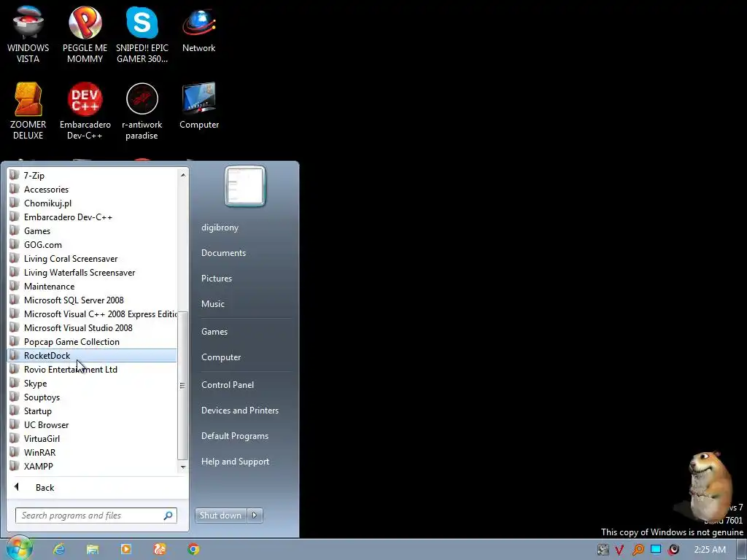Select the SNIPED!! EPIC GAMER 360 Skype icon
Viewport: 747px width, 560px height.
pyautogui.click(x=142, y=34)
